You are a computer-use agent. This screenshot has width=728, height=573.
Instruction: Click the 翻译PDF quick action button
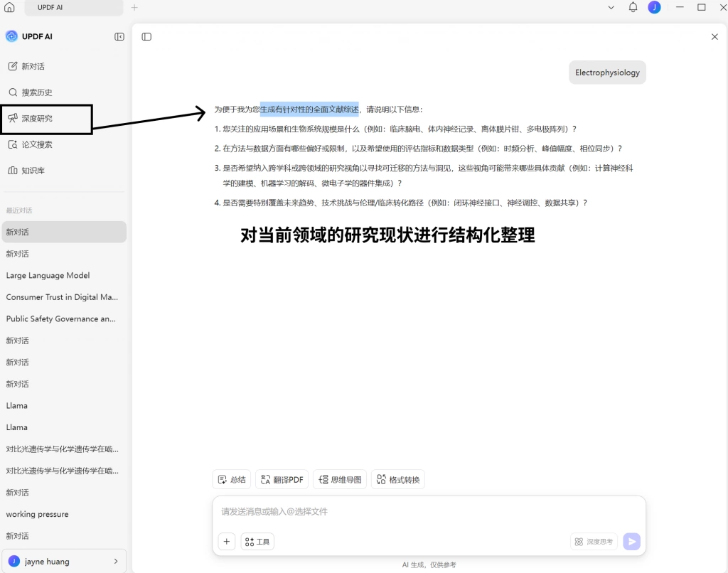(282, 480)
